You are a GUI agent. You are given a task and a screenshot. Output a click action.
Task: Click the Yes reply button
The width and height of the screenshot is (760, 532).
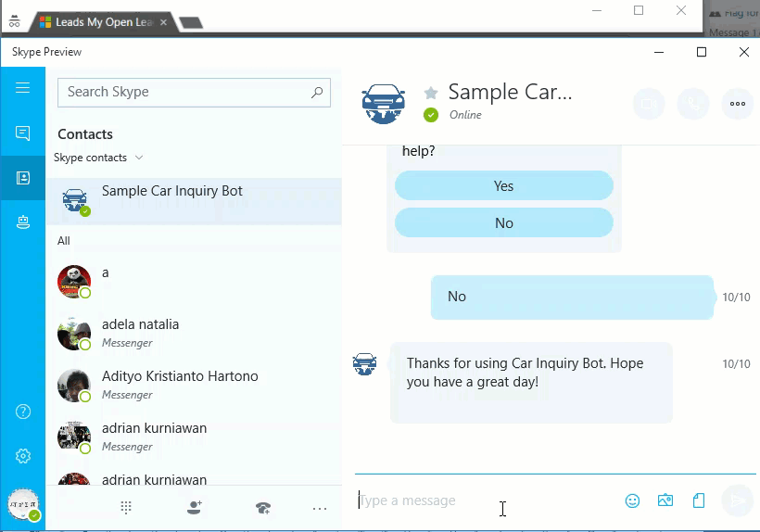(x=503, y=186)
